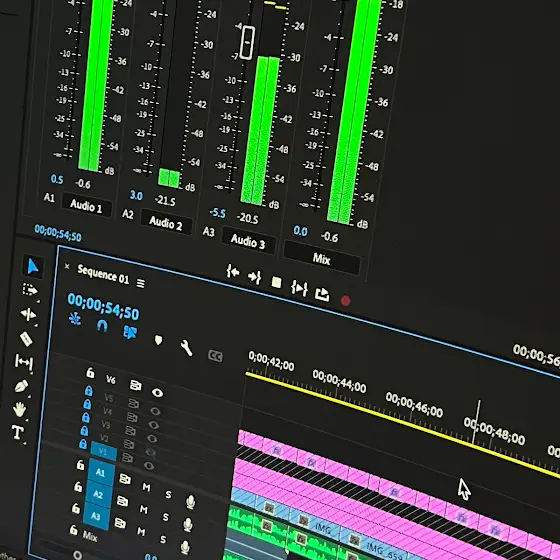Toggle sync lock on track V6
560x560 pixels.
point(135,385)
